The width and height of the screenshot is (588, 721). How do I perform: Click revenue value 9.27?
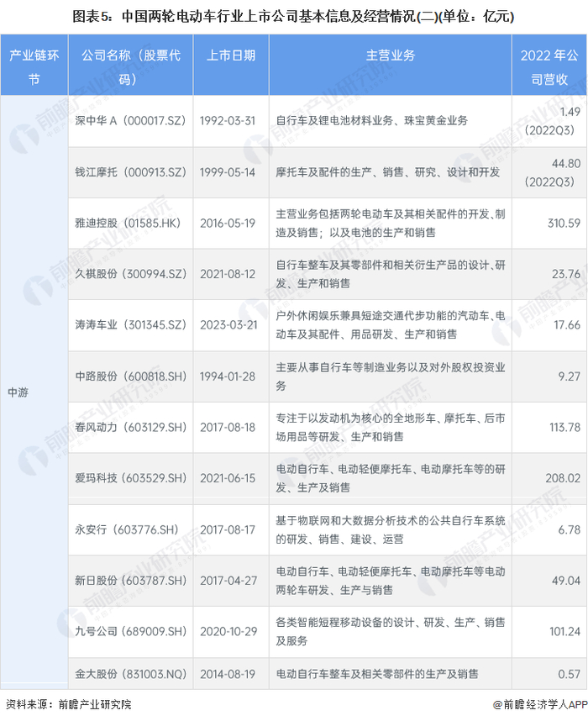pyautogui.click(x=570, y=376)
